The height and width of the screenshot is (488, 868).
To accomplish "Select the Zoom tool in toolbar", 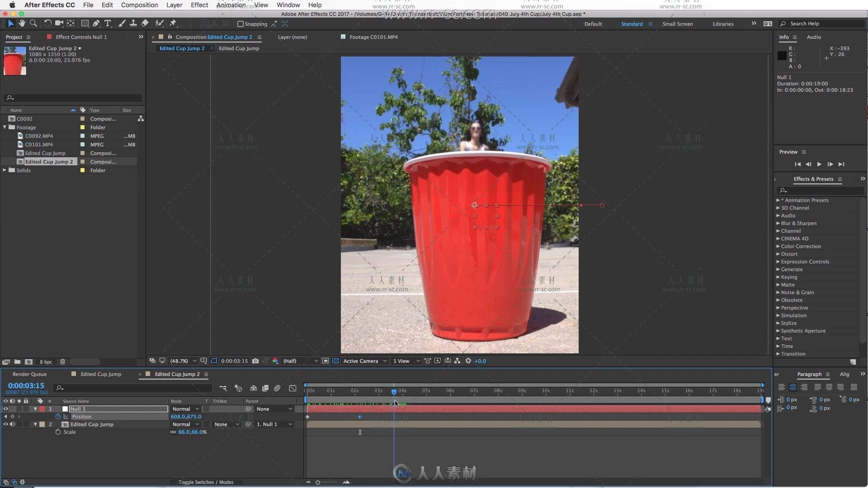I will click(x=33, y=23).
